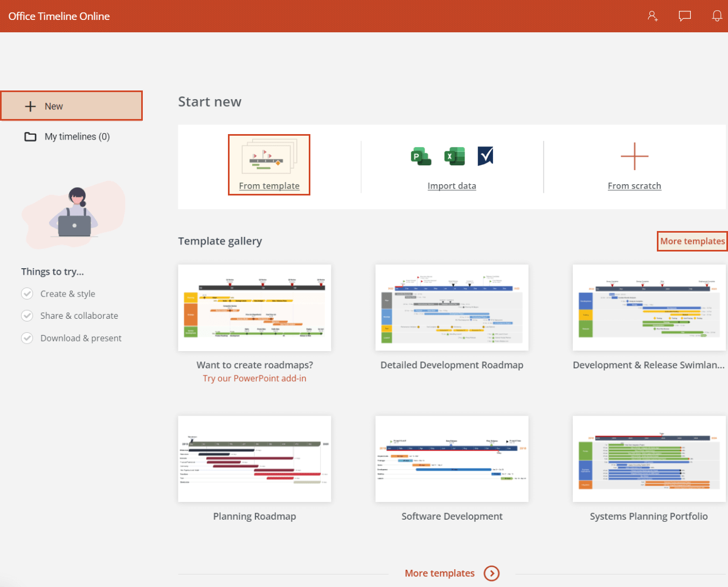The width and height of the screenshot is (728, 587).
Task: Expand templates using the circled arrow button
Action: [x=491, y=574]
